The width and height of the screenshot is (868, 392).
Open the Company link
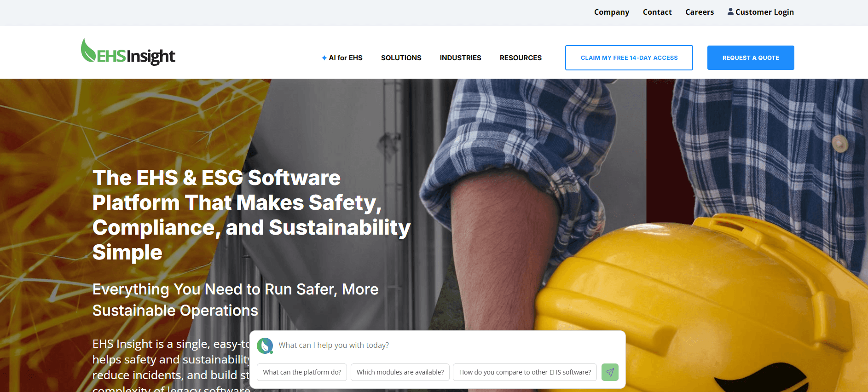(611, 12)
